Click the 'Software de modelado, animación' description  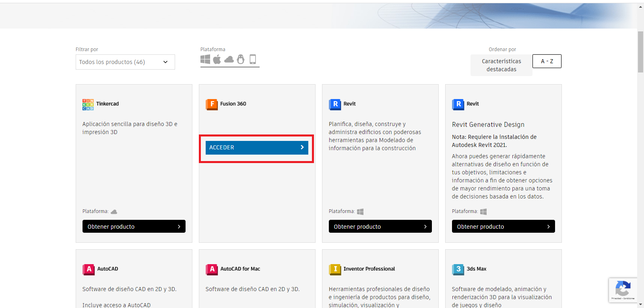pyautogui.click(x=502, y=297)
